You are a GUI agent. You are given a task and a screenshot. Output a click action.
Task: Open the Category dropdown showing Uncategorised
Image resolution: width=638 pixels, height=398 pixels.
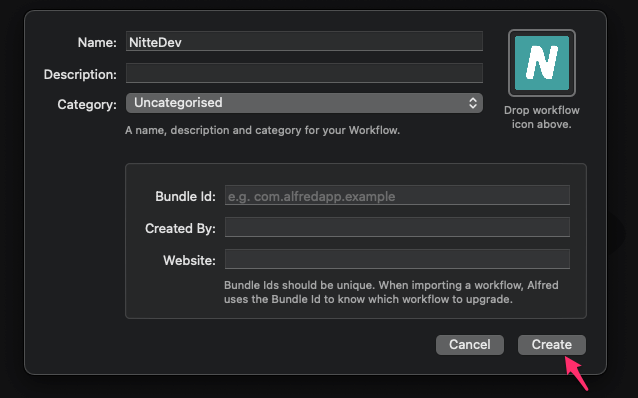(x=304, y=103)
